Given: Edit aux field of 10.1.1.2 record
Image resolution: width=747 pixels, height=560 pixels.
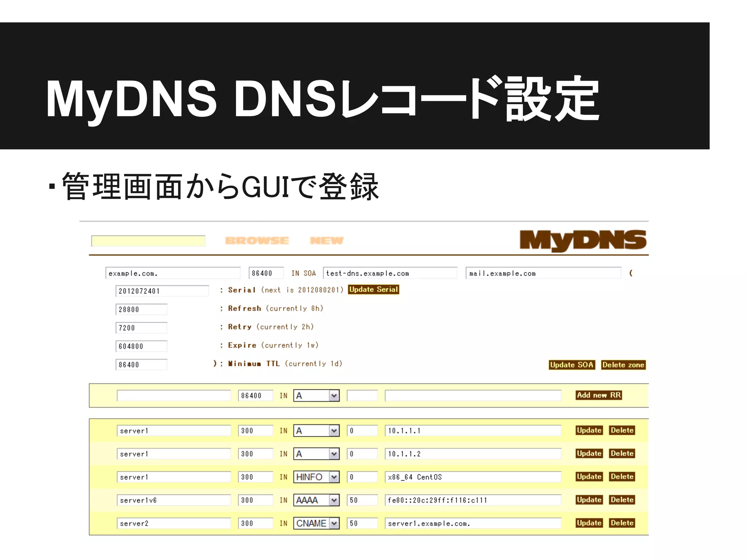Looking at the screenshot, I should point(362,454).
